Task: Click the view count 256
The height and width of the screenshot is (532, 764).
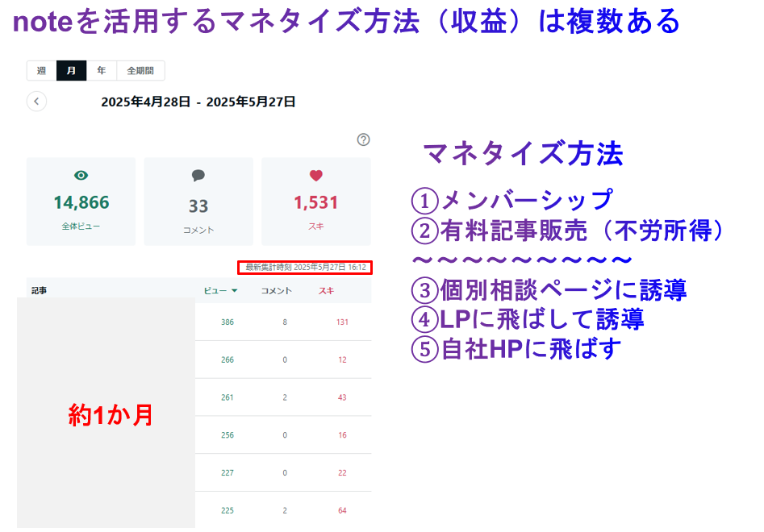Action: (228, 435)
